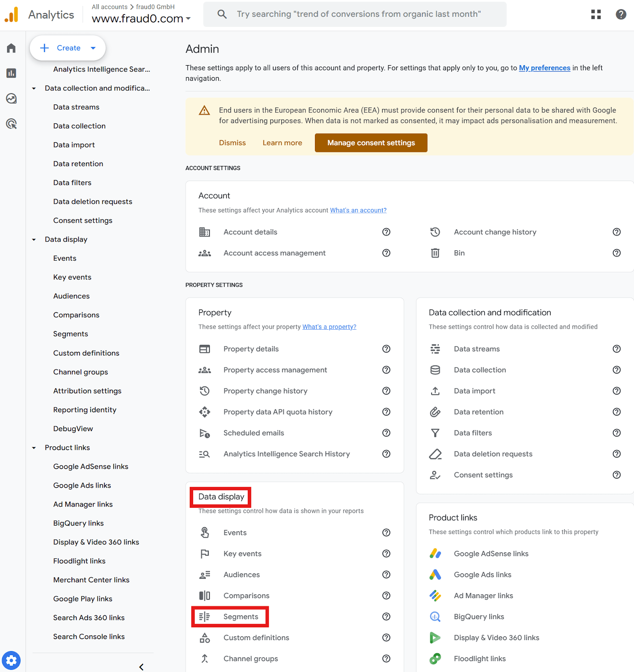The image size is (634, 672).
Task: Click the Property data API quota icon
Action: click(x=204, y=412)
